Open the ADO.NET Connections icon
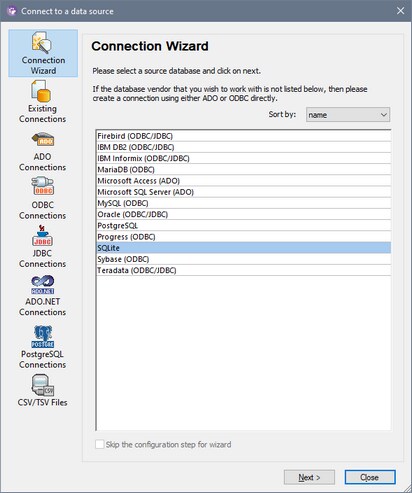The height and width of the screenshot is (493, 412). (x=42, y=296)
